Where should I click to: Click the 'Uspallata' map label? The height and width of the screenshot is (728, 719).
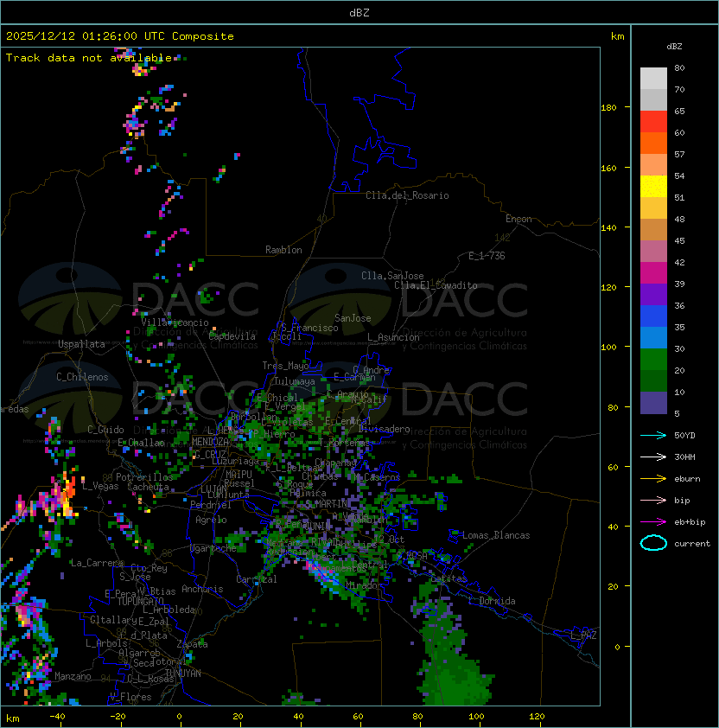pyautogui.click(x=82, y=344)
